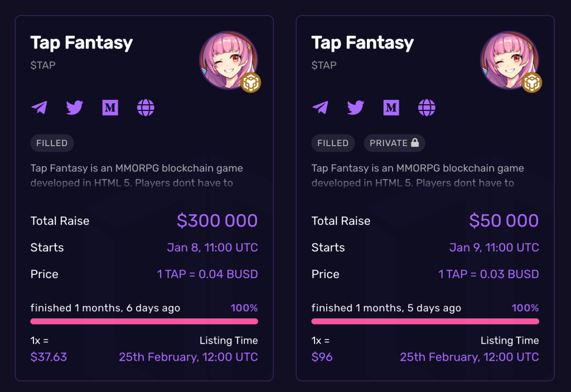Click the BNB chain badge on left avatar

click(251, 83)
